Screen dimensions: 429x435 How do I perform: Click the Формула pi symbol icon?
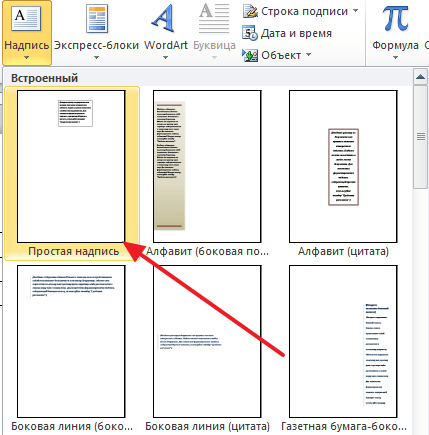395,19
